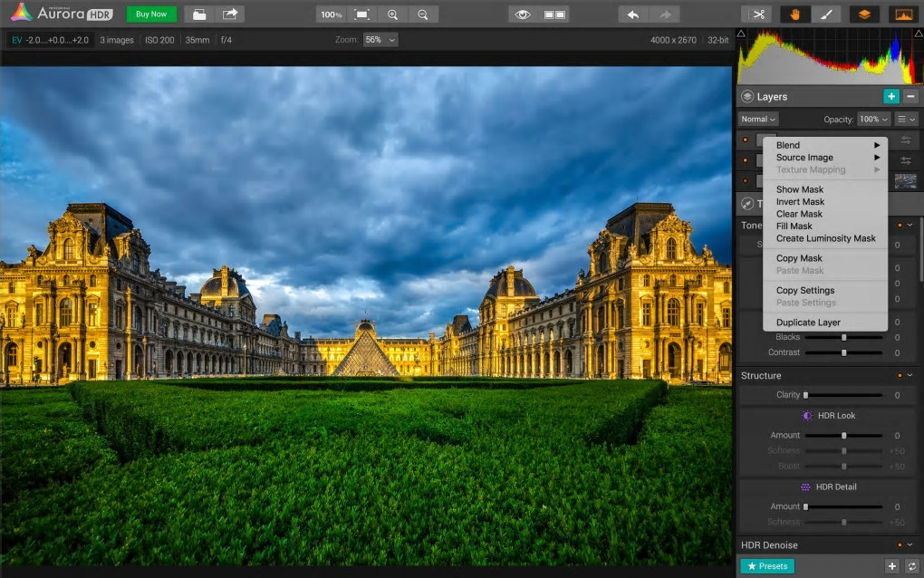Screen dimensions: 924x578
Task: Open adjustment settings icon on top layer
Action: pyautogui.click(x=906, y=140)
